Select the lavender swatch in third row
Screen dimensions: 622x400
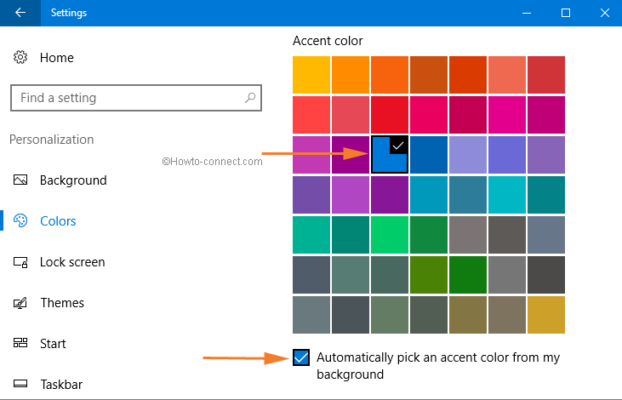[468, 155]
